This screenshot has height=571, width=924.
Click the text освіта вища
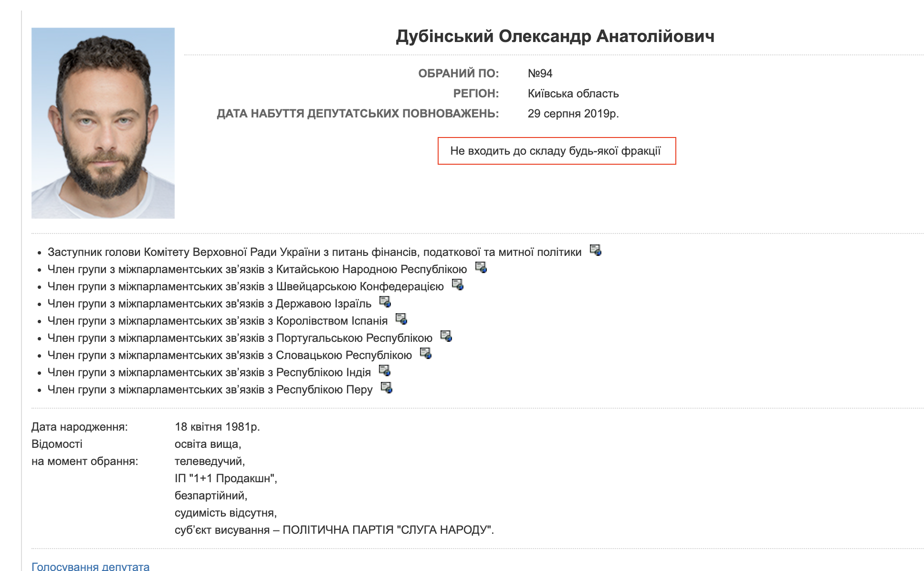208,444
